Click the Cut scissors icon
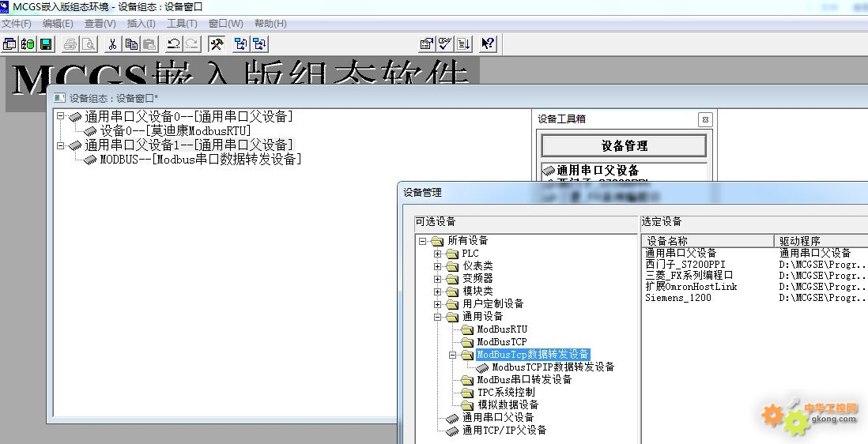This screenshot has height=444, width=868. point(112,44)
